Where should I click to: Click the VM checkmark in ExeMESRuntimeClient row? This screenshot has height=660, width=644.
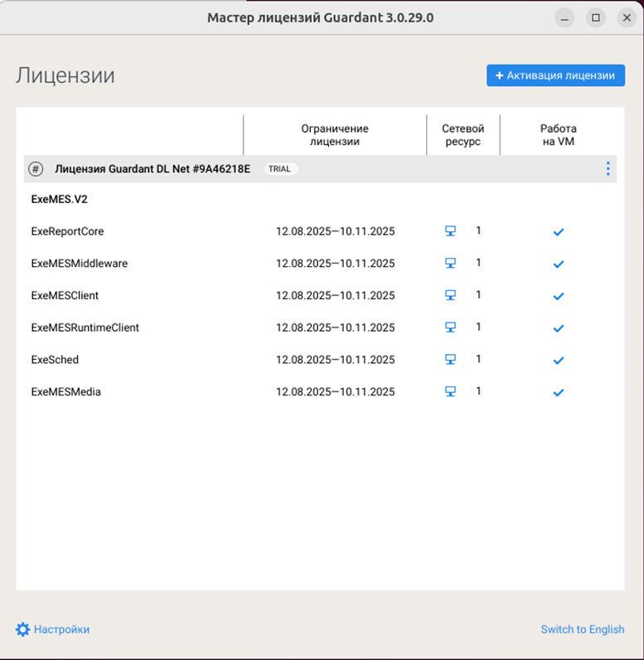point(559,328)
